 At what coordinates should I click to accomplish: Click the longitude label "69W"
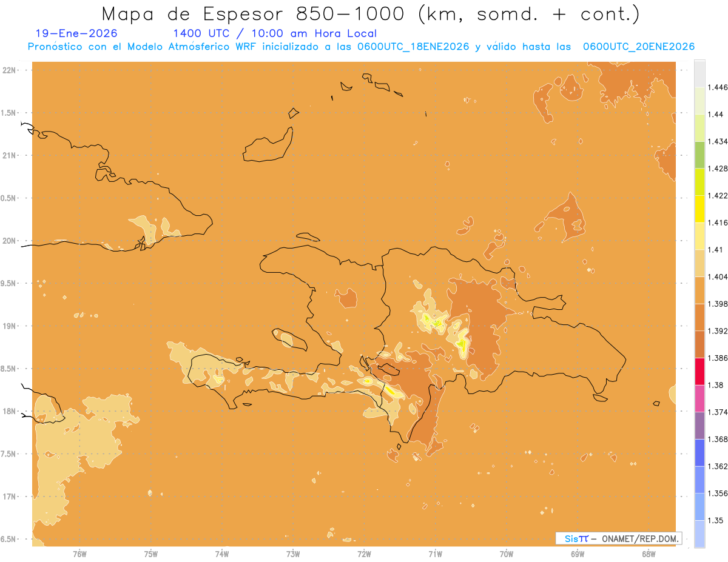(578, 554)
